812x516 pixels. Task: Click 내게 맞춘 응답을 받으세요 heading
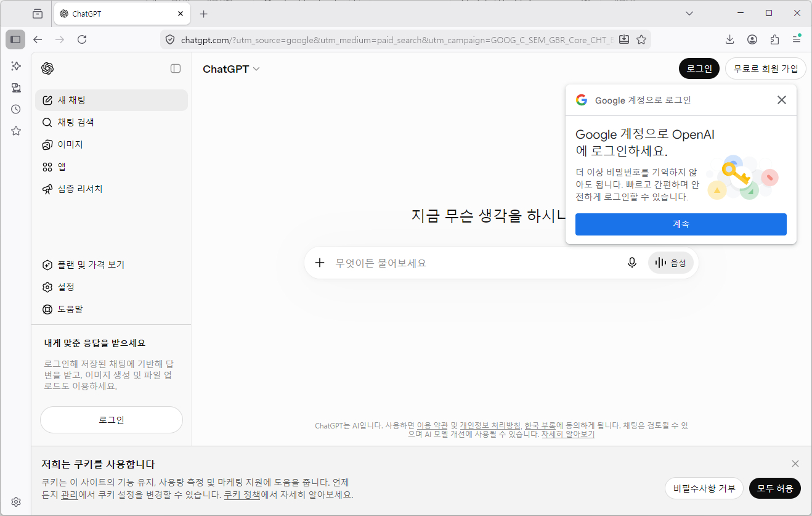point(95,343)
